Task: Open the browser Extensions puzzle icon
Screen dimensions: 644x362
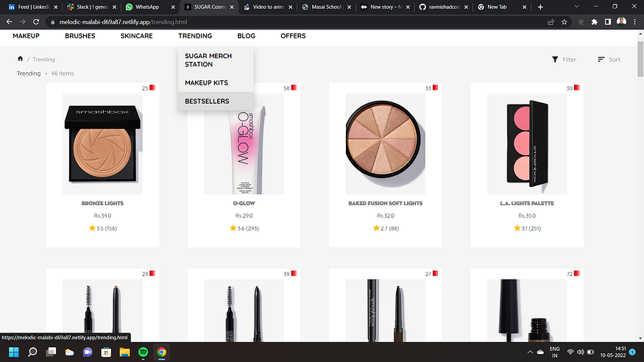Action: point(594,22)
